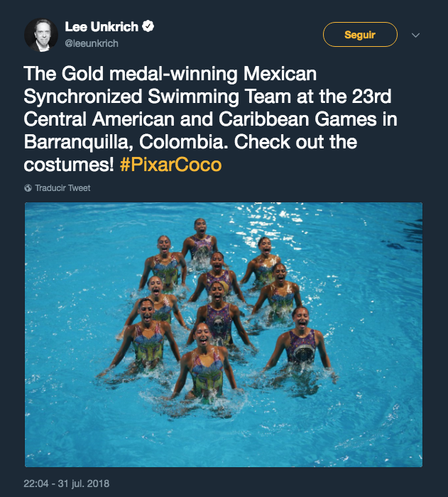
Task: Expand the tweet options chevron
Action: [x=415, y=35]
